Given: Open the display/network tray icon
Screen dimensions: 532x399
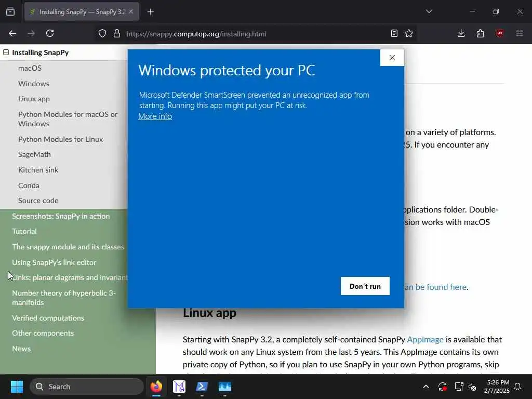Looking at the screenshot, I should pyautogui.click(x=459, y=387).
